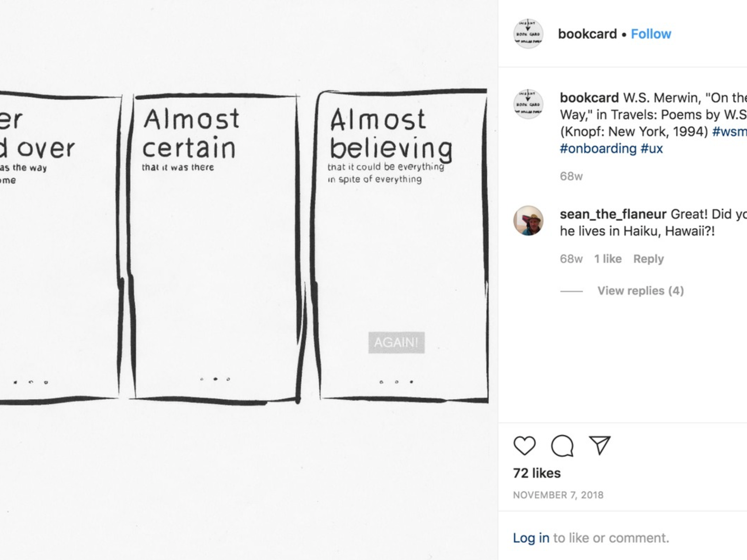The height and width of the screenshot is (560, 747).
Task: Expand View replies (4)
Action: (640, 291)
